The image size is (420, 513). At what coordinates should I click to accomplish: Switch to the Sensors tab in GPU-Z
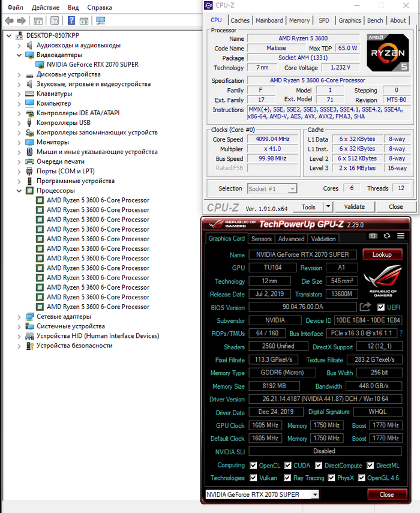[261, 239]
